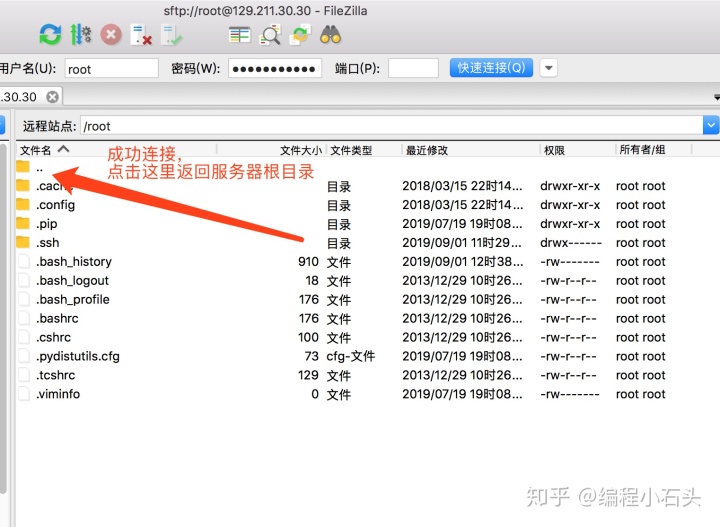Toggle processing of the transfer queue
Viewport: 720px width, 527px height.
81,35
